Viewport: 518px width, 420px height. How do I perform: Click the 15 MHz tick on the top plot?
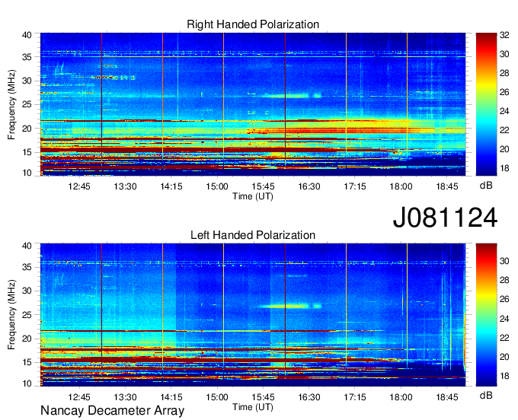click(x=27, y=152)
